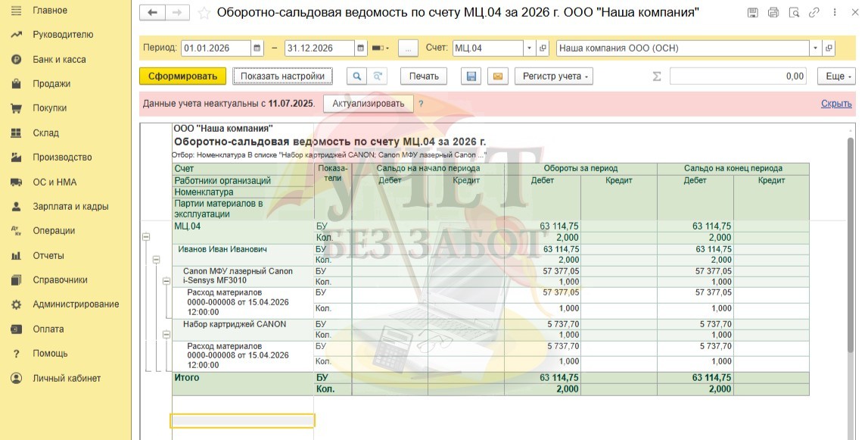The image size is (868, 440).
Task: Collapse the МЦ.04 account group
Action: coord(146,237)
